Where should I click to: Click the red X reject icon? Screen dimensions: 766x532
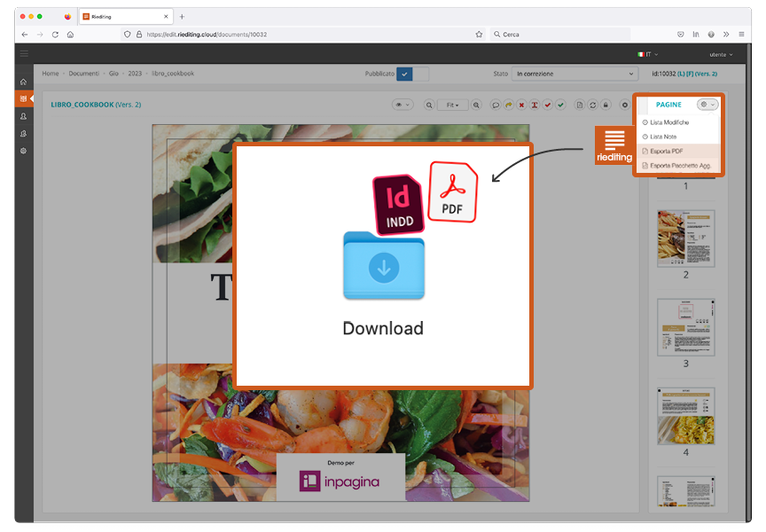point(521,105)
